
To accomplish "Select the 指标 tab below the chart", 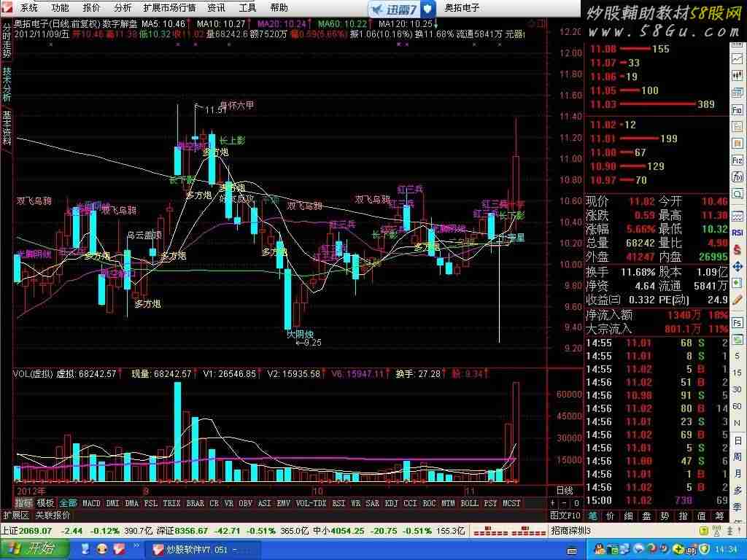I will click(23, 503).
